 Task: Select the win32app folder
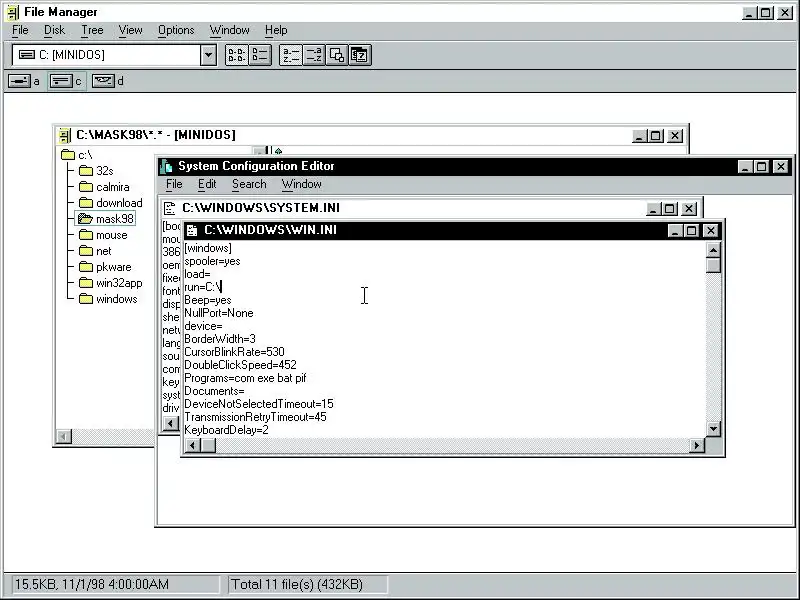click(x=111, y=283)
